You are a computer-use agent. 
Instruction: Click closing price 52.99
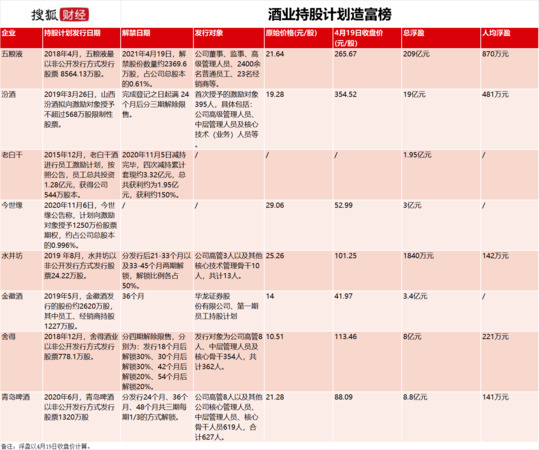tap(343, 205)
